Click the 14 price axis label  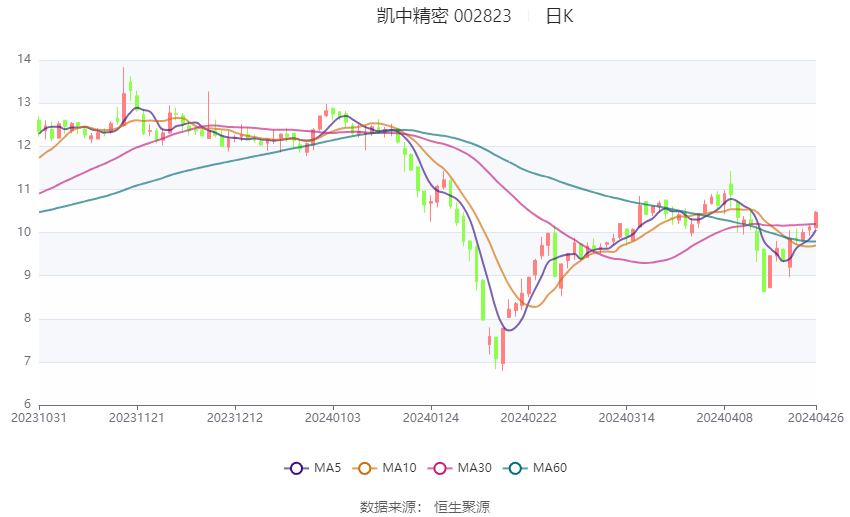[25, 60]
